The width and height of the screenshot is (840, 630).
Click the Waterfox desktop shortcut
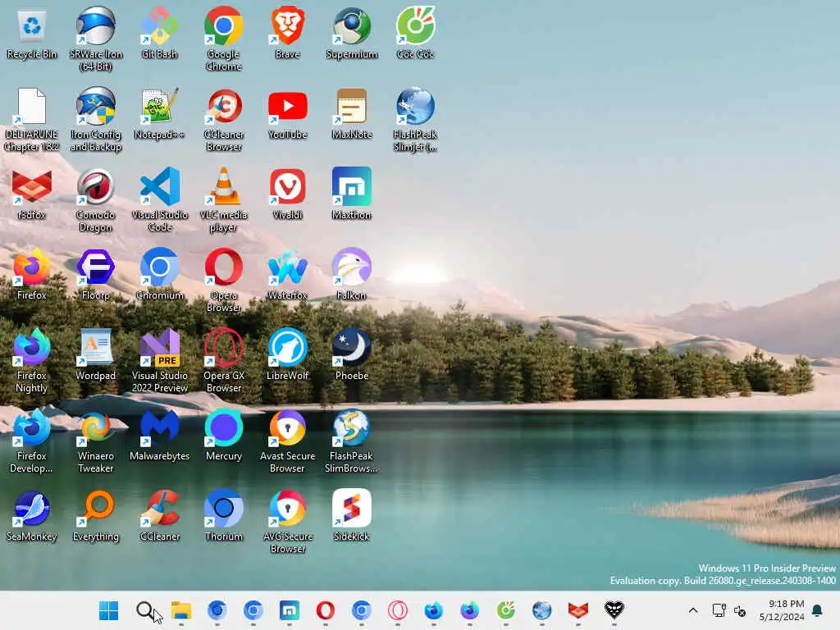point(288,274)
